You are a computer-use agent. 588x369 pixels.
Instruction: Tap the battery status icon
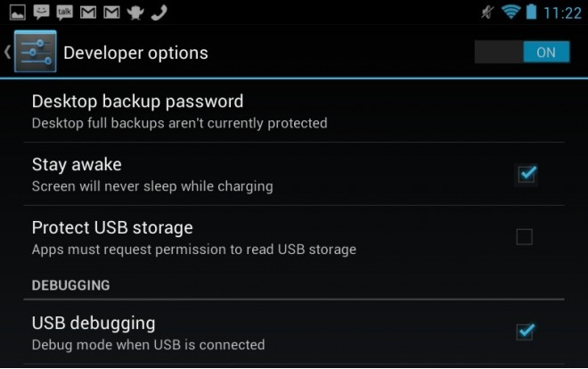531,12
